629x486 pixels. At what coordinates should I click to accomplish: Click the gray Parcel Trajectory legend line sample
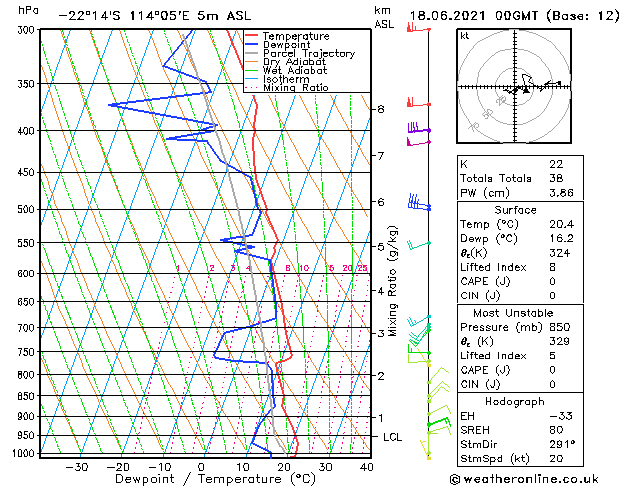click(252, 53)
